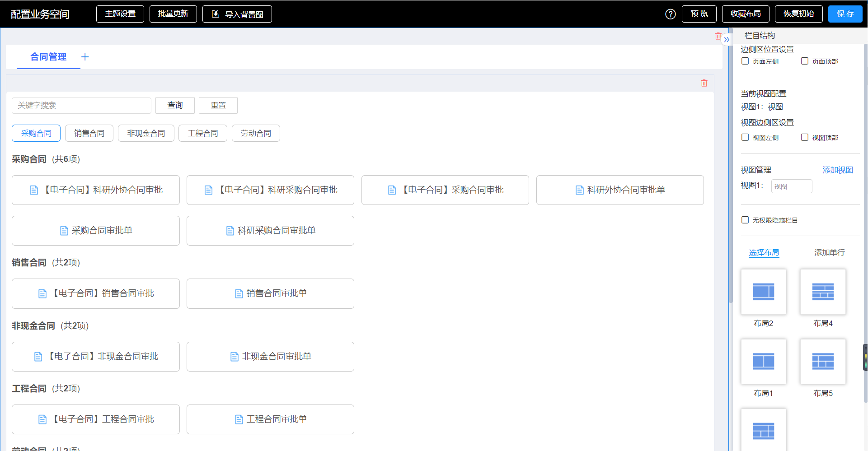Delete the contract list section via its trash icon
The width and height of the screenshot is (868, 451).
[704, 83]
